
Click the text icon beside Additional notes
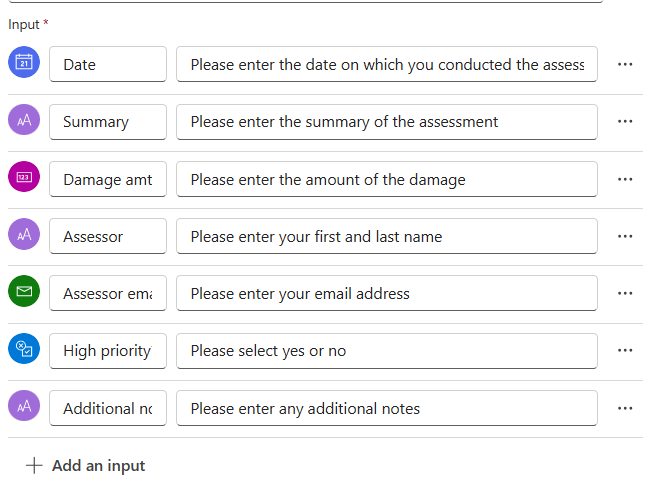coord(24,407)
